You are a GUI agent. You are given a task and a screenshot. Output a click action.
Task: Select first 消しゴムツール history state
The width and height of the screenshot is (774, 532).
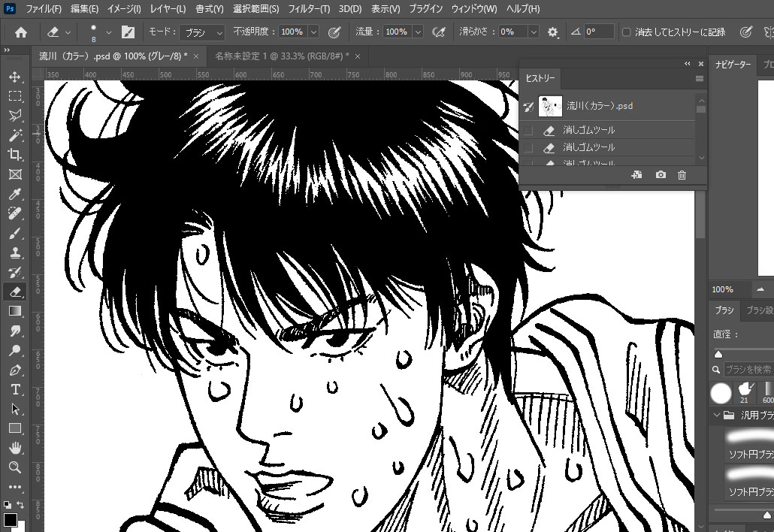click(x=608, y=130)
